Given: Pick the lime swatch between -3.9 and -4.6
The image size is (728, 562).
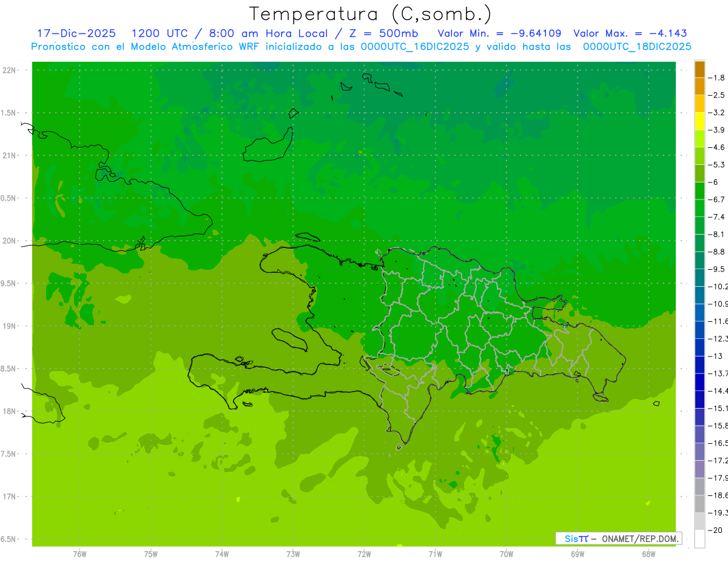Looking at the screenshot, I should click(699, 138).
